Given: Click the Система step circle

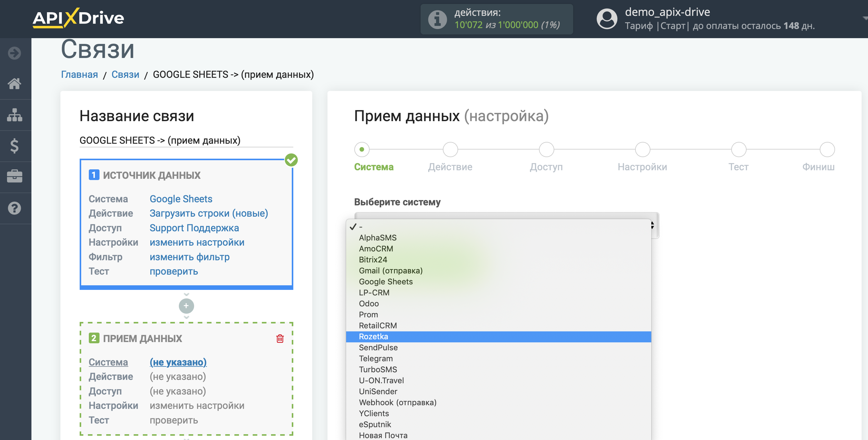Looking at the screenshot, I should pyautogui.click(x=362, y=149).
